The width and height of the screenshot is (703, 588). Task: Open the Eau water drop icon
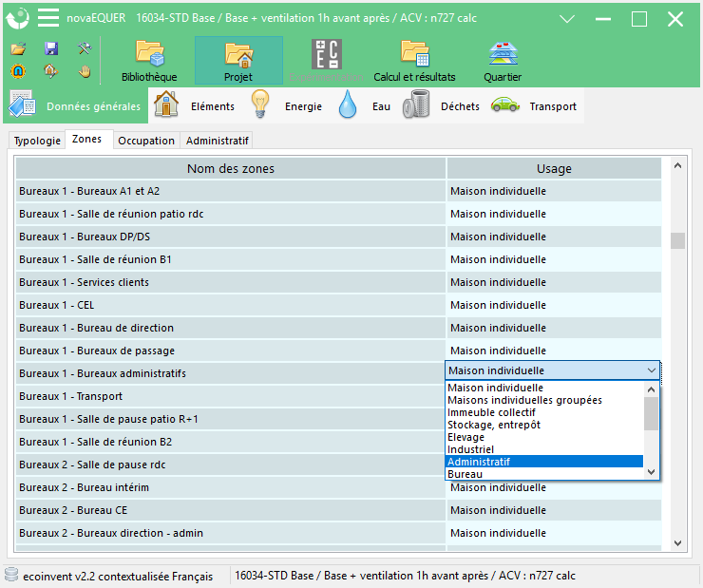pos(348,104)
